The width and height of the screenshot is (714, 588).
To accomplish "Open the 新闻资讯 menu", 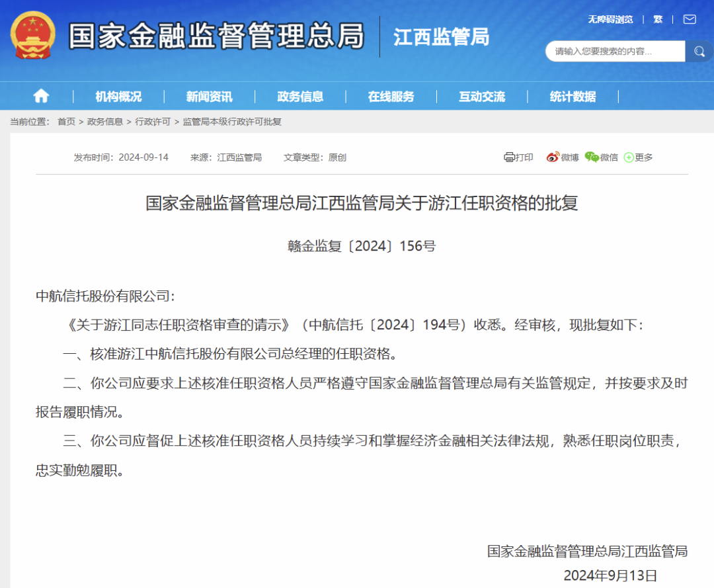I will tap(209, 97).
